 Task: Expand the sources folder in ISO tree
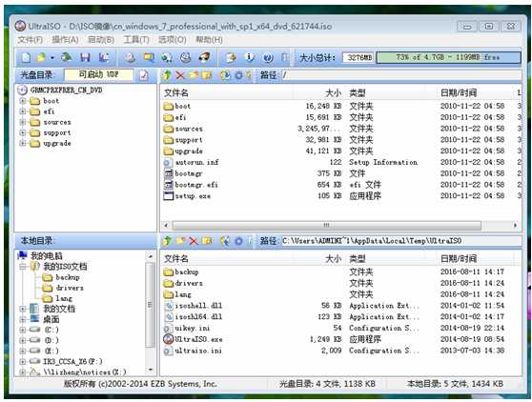tap(23, 122)
